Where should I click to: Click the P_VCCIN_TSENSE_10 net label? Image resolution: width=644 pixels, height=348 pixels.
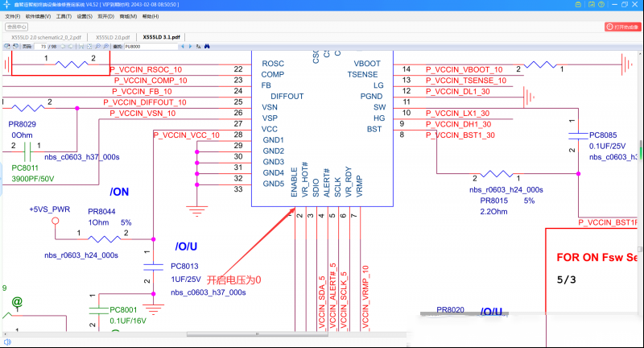pyautogui.click(x=466, y=81)
